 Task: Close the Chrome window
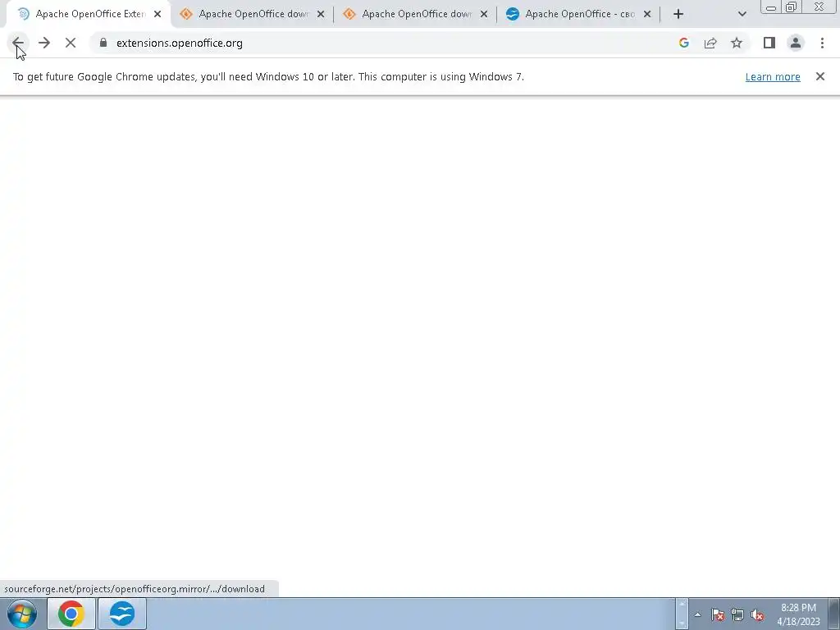819,7
